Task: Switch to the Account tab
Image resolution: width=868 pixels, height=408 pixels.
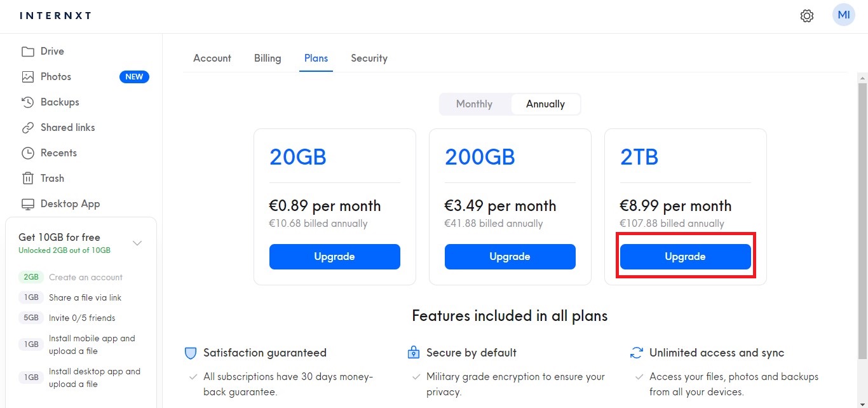Action: 212,58
